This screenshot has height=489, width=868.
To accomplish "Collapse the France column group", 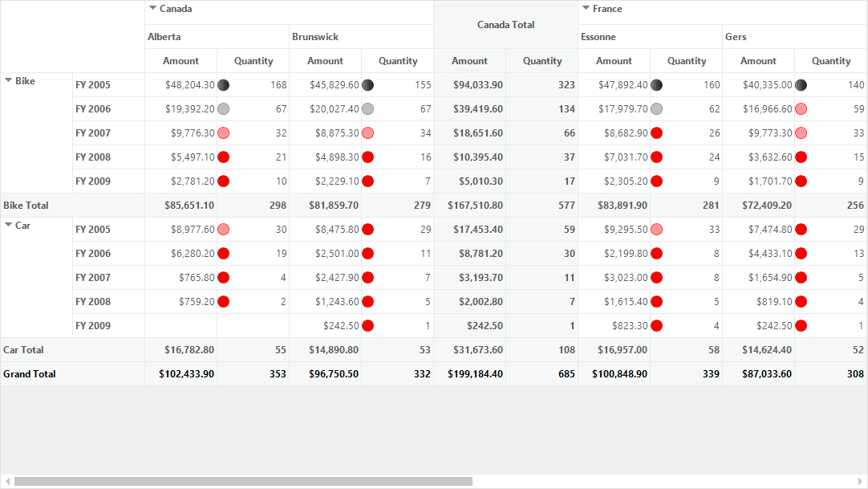I will click(586, 8).
